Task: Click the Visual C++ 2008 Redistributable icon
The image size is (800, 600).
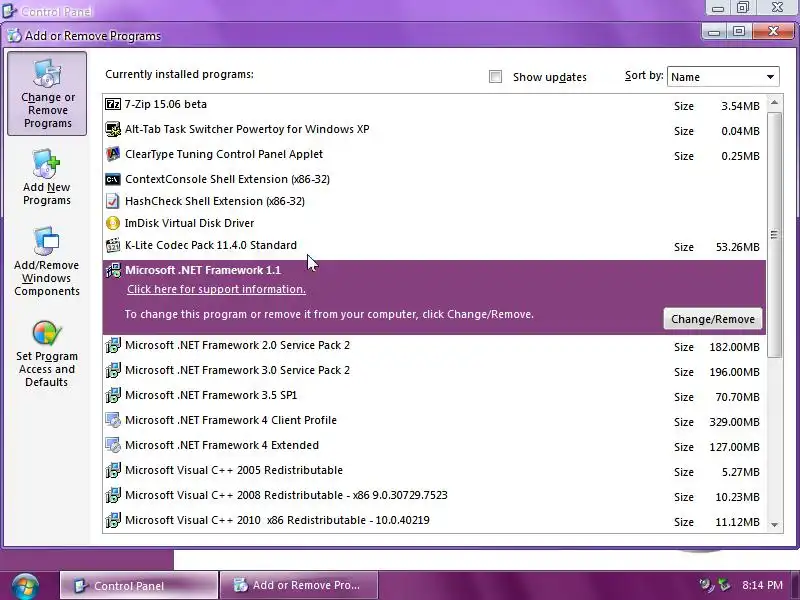Action: tap(113, 495)
